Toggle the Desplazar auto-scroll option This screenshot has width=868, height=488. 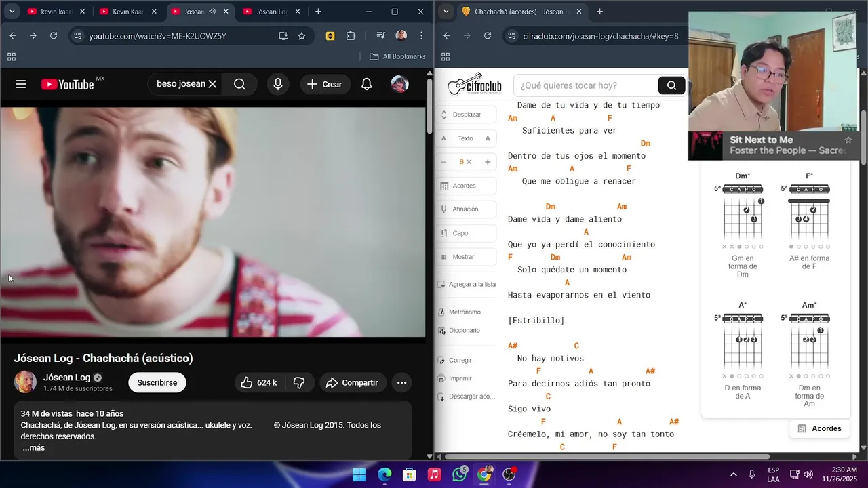tap(465, 115)
